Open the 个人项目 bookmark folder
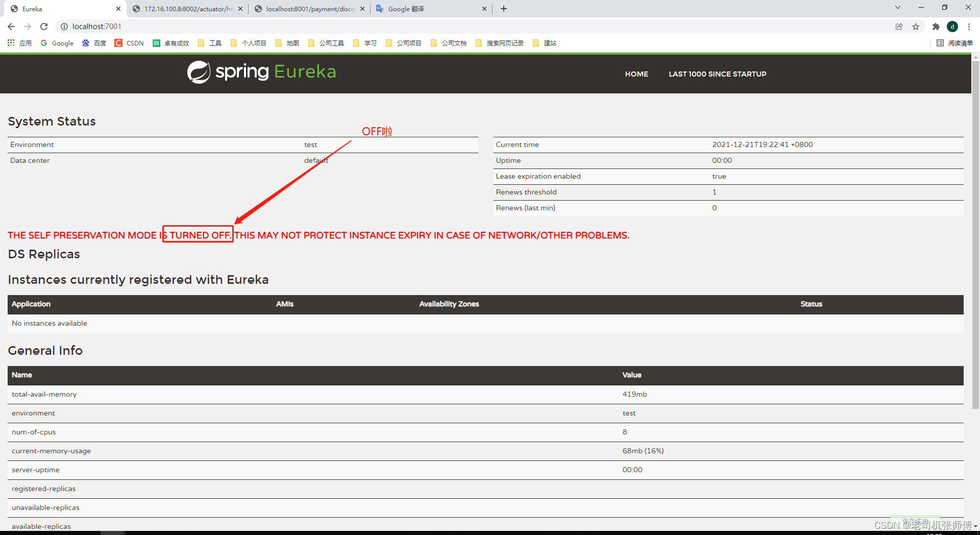 (x=248, y=43)
